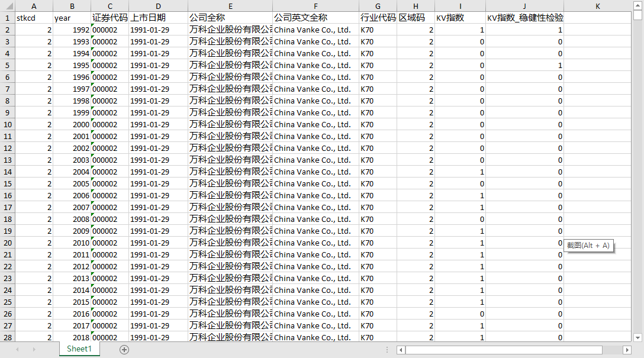Click empty cell K1

[598, 18]
